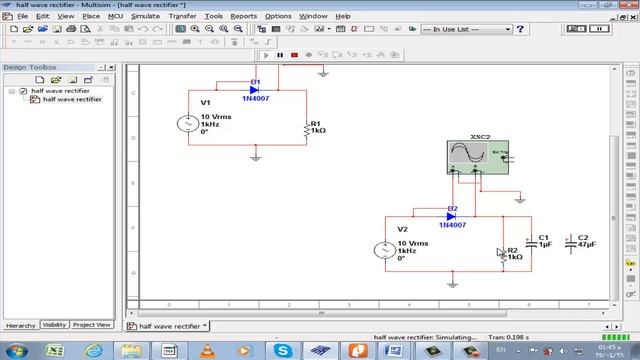Open the File menu
The width and height of the screenshot is (640, 360).
[22, 16]
